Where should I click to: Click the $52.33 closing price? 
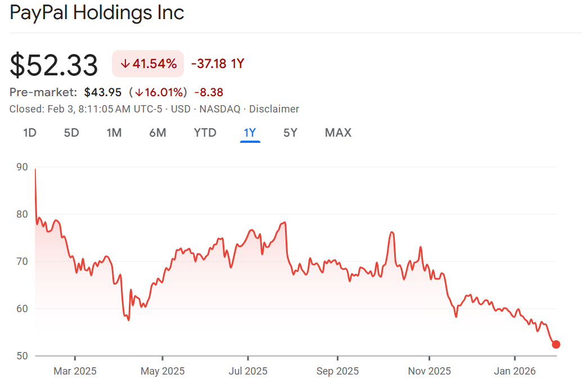(54, 65)
